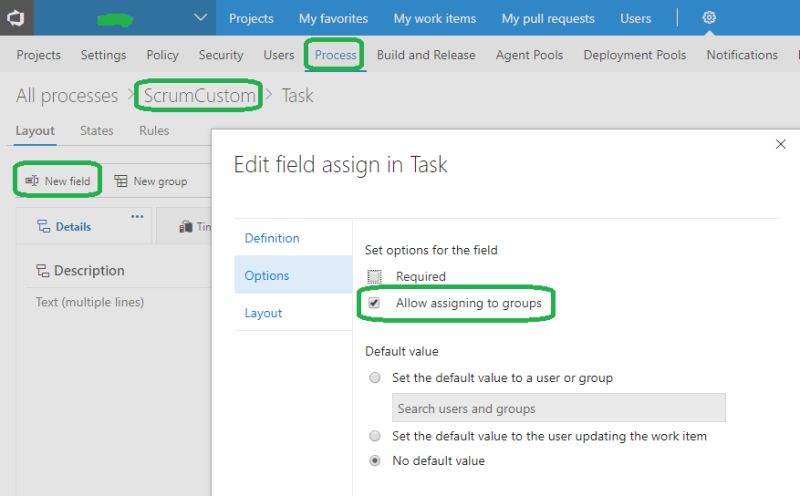Click the Set options for the field text

point(431,250)
